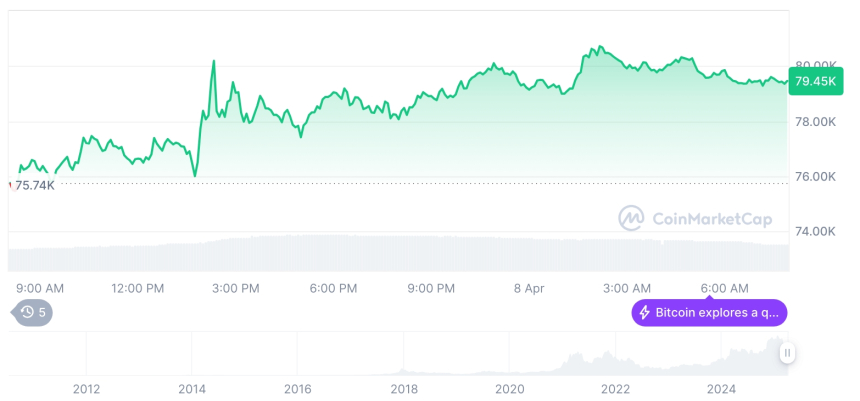Open the 'Bitcoin explores a q...' news tag
860x401 pixels.
pyautogui.click(x=709, y=313)
